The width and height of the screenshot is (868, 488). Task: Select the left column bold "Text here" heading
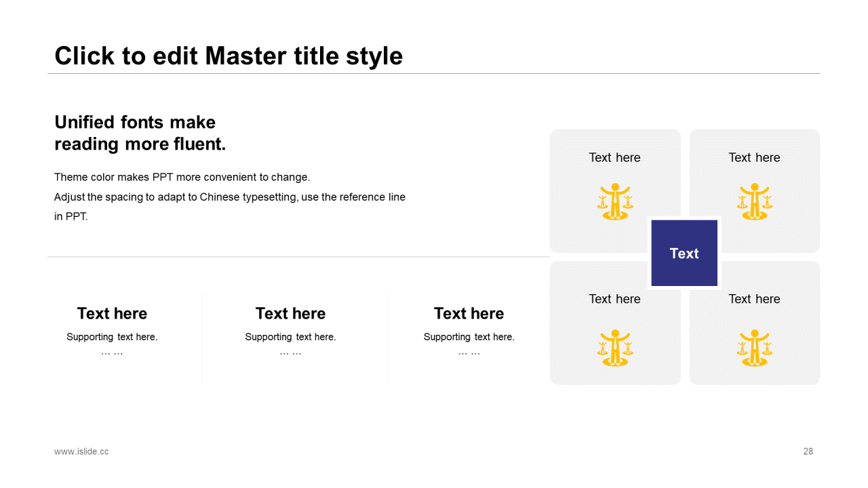click(112, 313)
